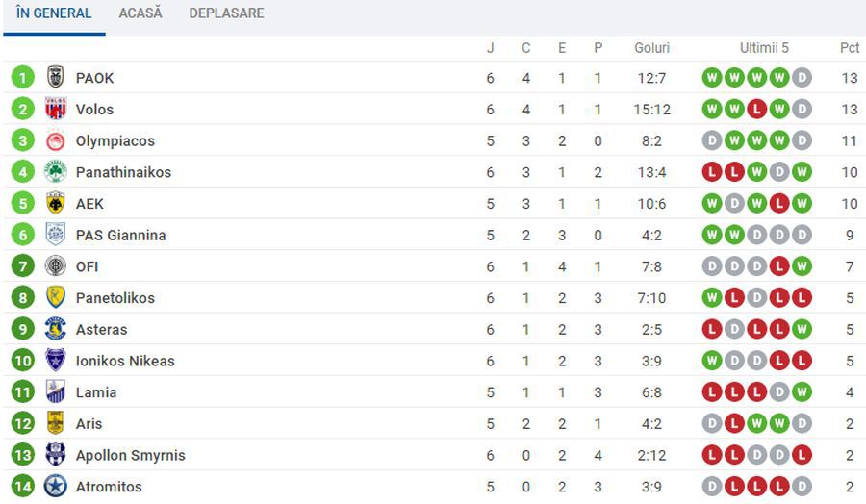This screenshot has width=866, height=504.
Task: Switch to the ACASĂ tab
Action: 140,13
